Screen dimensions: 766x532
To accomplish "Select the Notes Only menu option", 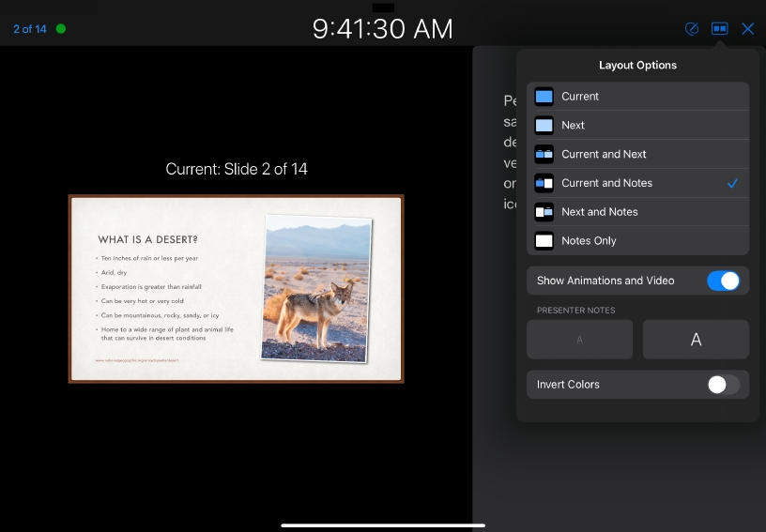I will click(x=589, y=241).
